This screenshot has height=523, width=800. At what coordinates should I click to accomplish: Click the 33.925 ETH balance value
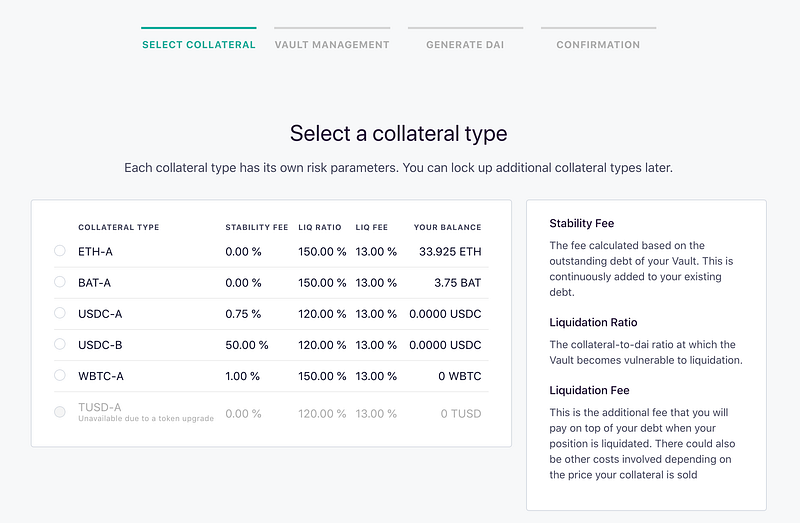[450, 251]
